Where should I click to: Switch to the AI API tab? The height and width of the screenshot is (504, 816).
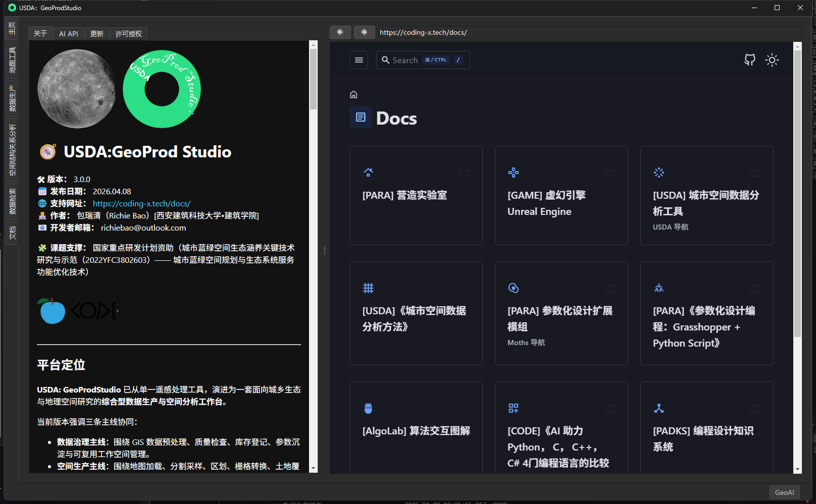click(69, 33)
